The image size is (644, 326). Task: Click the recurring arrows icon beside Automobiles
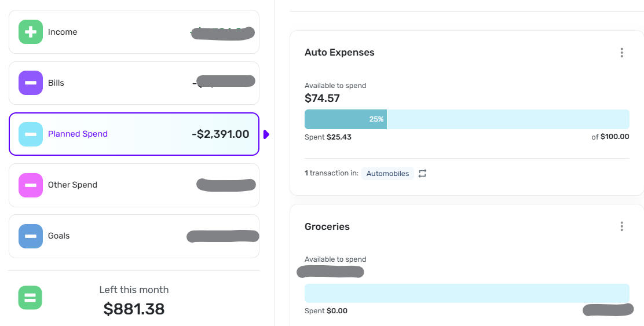tap(422, 173)
